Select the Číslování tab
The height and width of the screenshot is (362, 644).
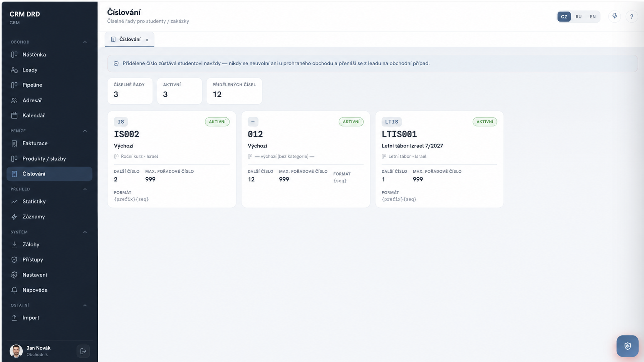[x=129, y=39]
